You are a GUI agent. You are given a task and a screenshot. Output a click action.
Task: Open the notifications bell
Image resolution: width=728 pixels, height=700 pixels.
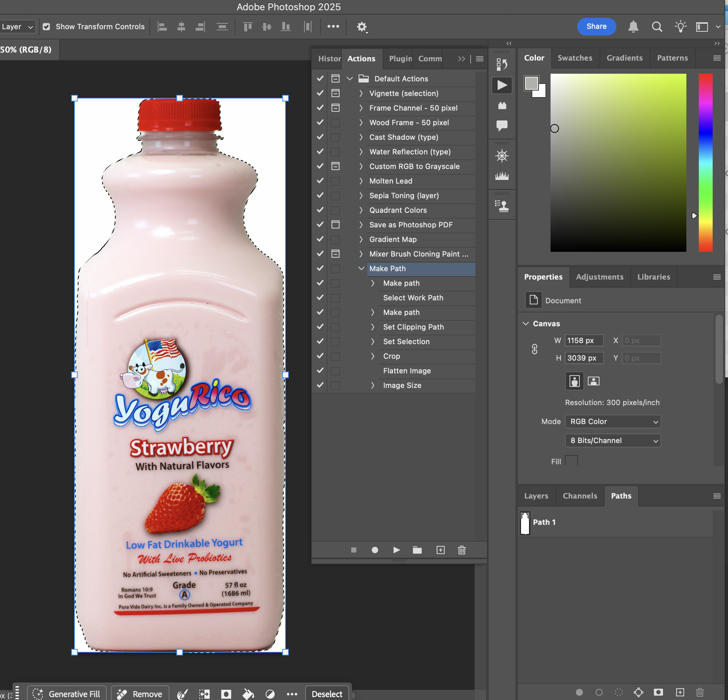click(633, 27)
